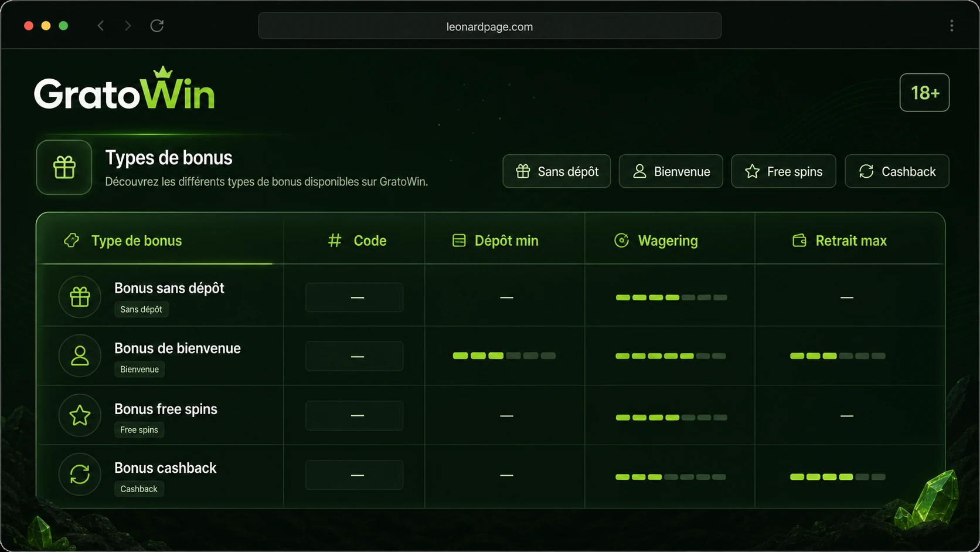Image resolution: width=980 pixels, height=552 pixels.
Task: Click the gift icon in Bonus sans dépôt row
Action: coord(80,297)
